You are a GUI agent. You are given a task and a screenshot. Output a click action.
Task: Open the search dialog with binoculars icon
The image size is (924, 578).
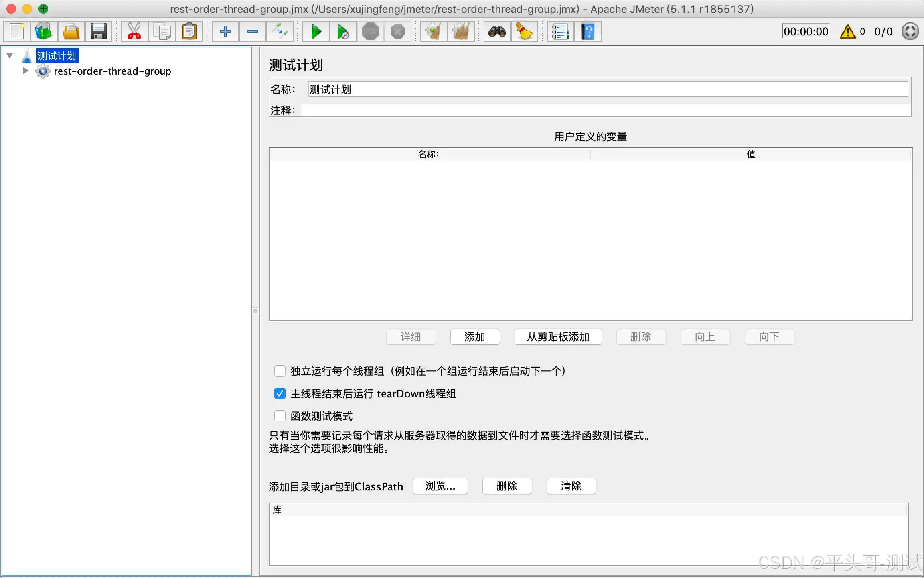coord(497,31)
